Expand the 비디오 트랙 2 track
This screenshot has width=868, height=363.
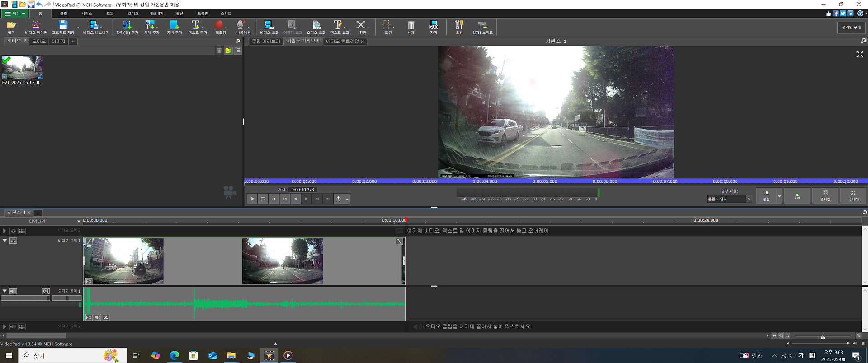pos(5,231)
